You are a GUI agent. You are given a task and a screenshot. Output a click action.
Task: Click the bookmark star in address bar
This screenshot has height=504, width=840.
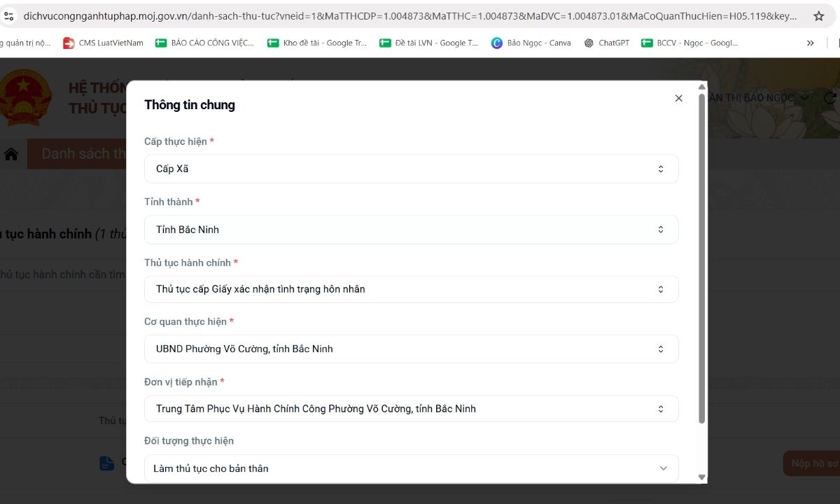point(818,15)
